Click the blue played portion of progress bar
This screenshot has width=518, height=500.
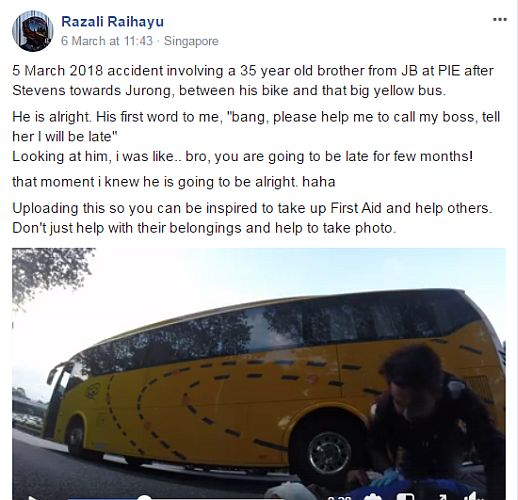[105, 499]
